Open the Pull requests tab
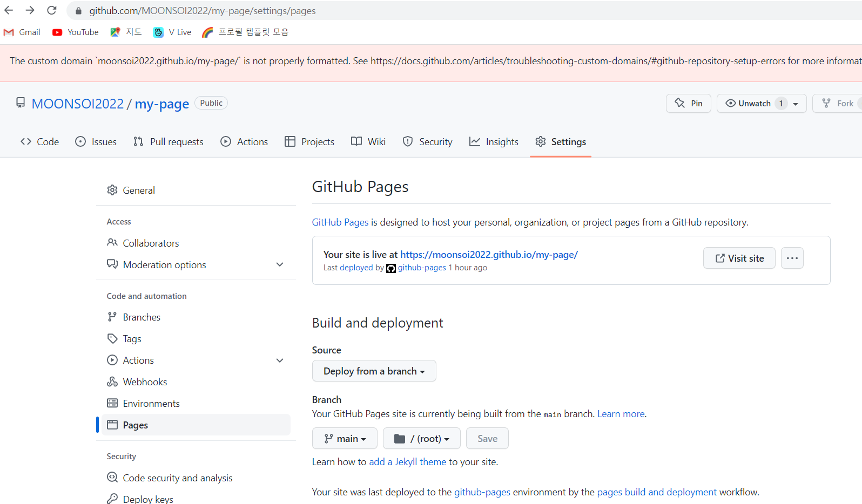Viewport: 862px width, 504px height. click(168, 142)
